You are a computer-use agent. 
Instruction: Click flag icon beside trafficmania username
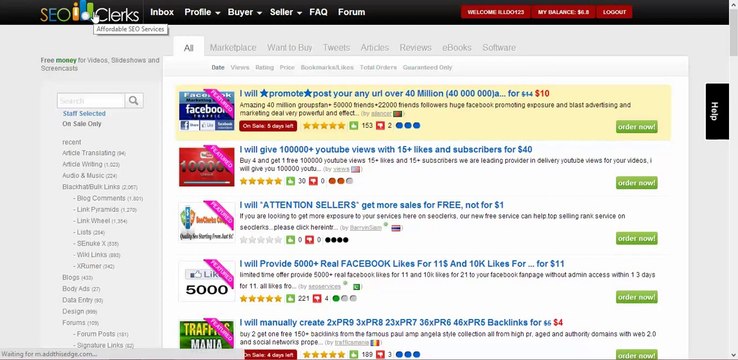tap(375, 343)
